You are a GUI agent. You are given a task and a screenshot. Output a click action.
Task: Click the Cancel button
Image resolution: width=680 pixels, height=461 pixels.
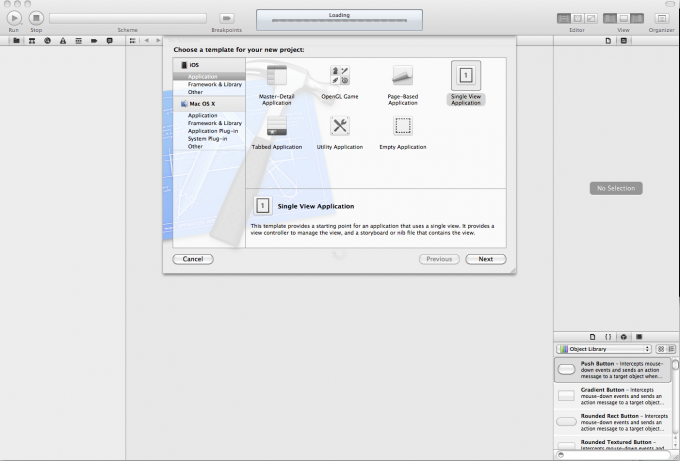[x=193, y=259]
